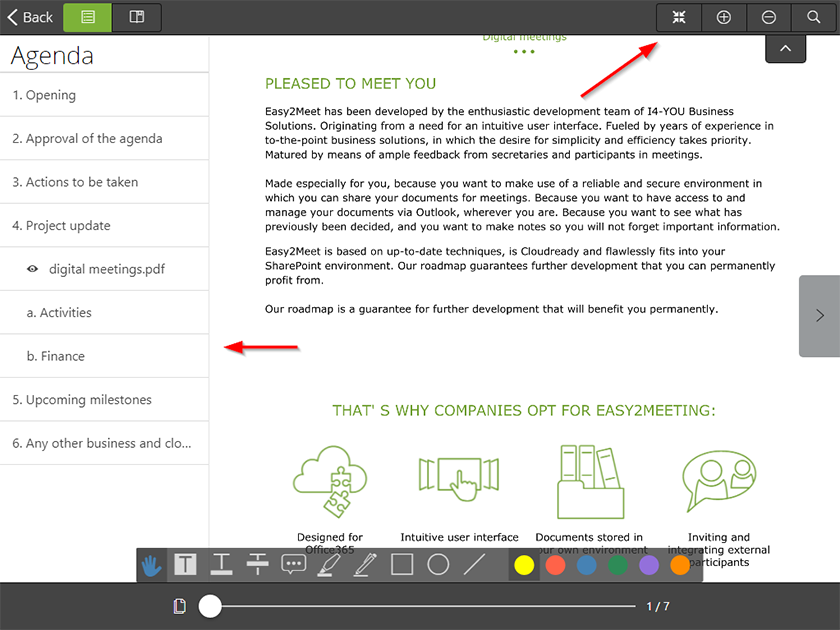Switch to the split document view
This screenshot has width=840, height=630.
137,17
